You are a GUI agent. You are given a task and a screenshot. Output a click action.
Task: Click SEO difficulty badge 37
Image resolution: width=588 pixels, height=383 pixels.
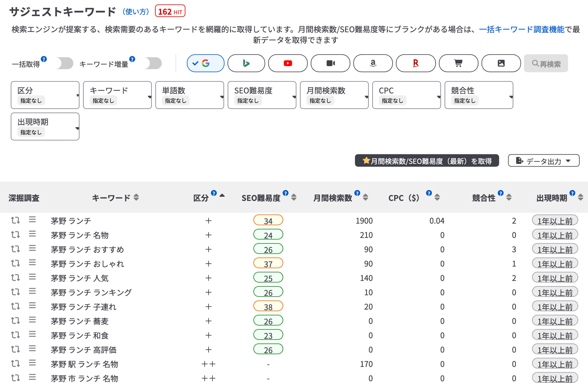[x=268, y=263]
